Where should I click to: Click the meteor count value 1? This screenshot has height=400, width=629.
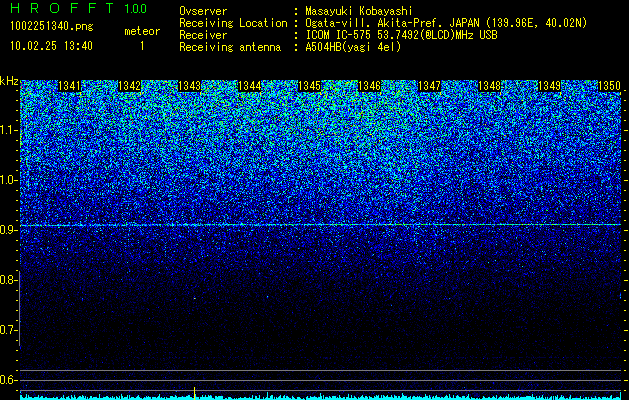coord(142,46)
